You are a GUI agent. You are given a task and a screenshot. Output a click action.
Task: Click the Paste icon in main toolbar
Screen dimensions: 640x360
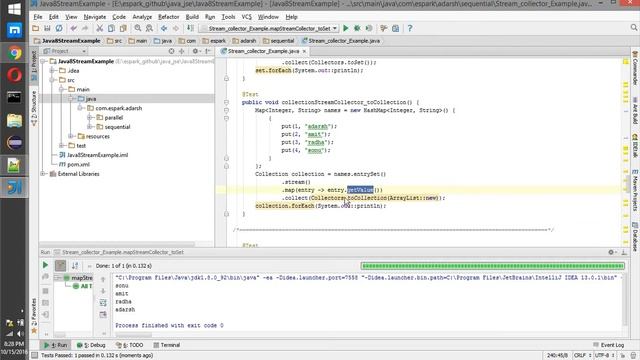(x=122, y=28)
